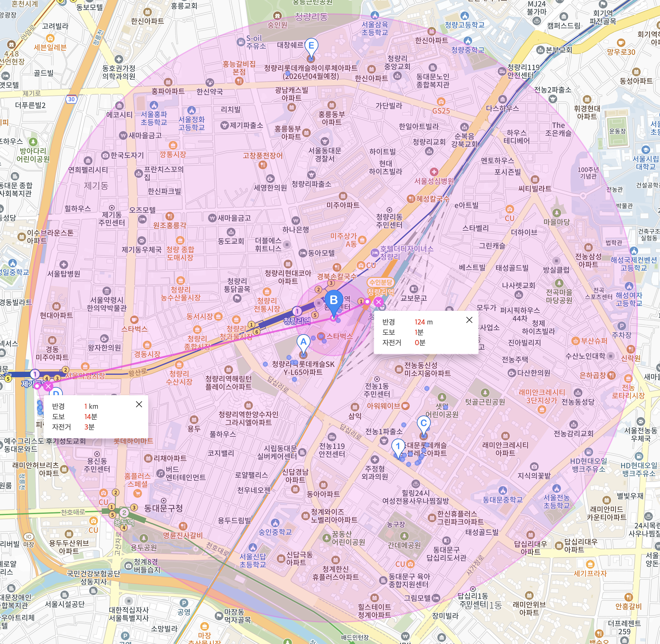Viewport: 660px width, 644px height.
Task: Click the 롯데하이마트 label
Action: (133, 441)
